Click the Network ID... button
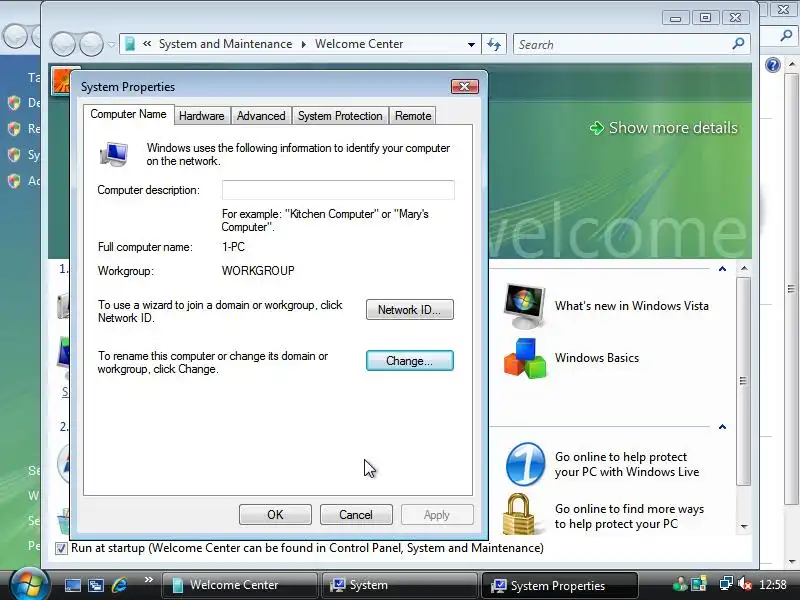The height and width of the screenshot is (600, 800). [x=410, y=310]
